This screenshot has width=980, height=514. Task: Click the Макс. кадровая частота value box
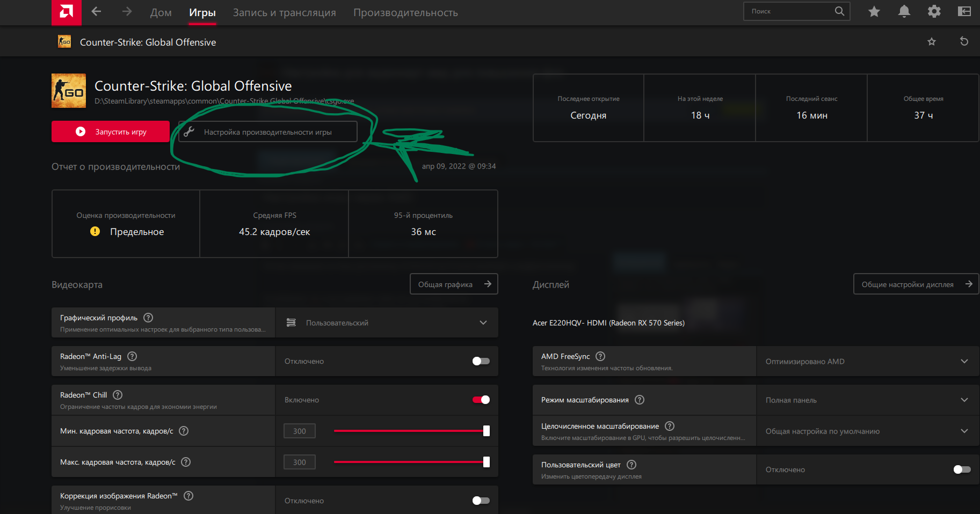click(x=300, y=462)
